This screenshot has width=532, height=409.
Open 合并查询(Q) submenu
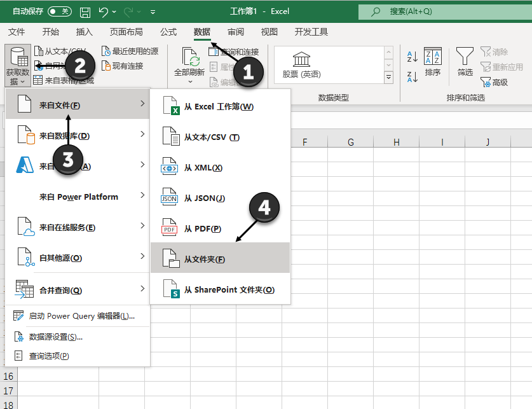coord(78,289)
